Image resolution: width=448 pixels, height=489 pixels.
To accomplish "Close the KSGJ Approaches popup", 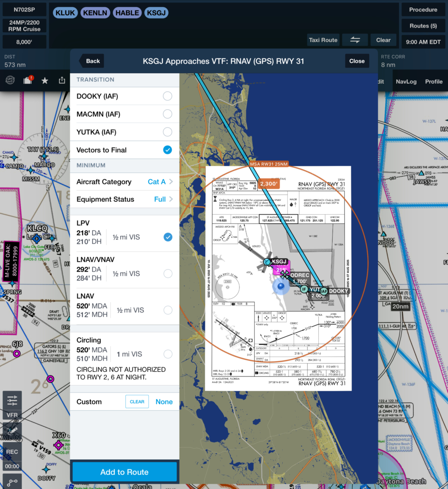I will pos(357,61).
